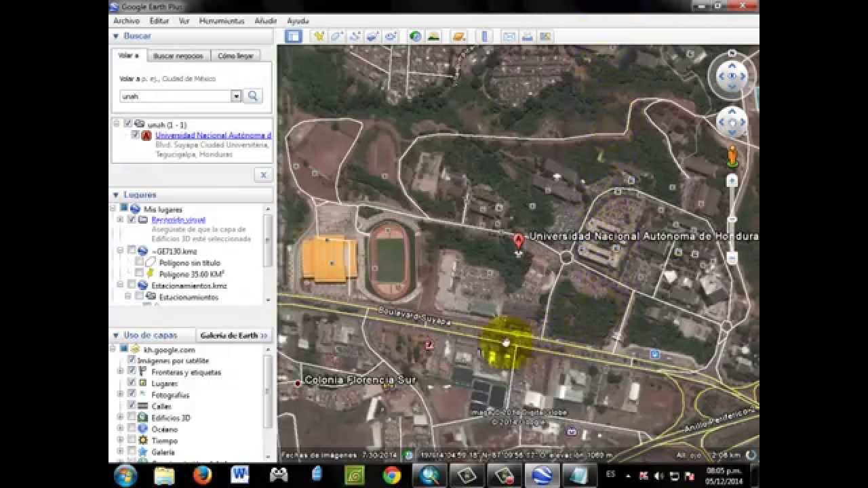Click the Move joystick control
Screen dimensions: 868x488
point(732,123)
